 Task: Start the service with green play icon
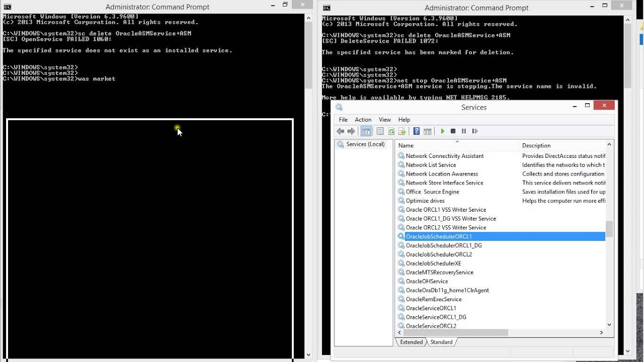coord(442,131)
